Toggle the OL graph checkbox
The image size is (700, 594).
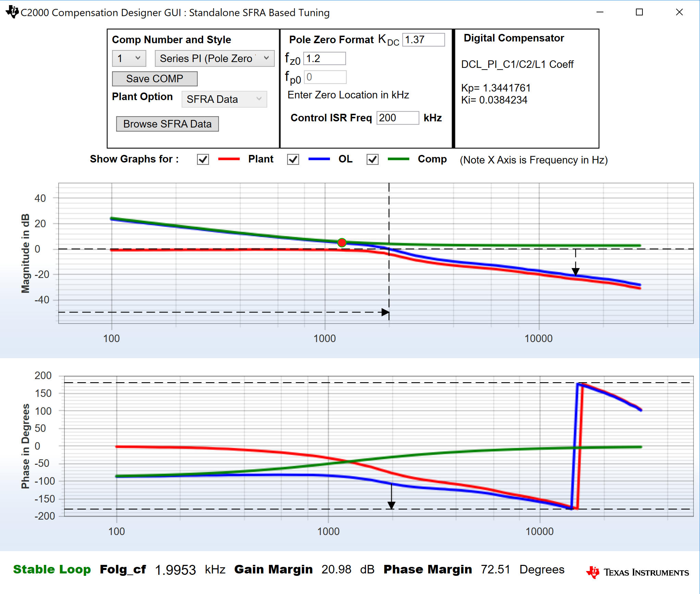pyautogui.click(x=293, y=159)
